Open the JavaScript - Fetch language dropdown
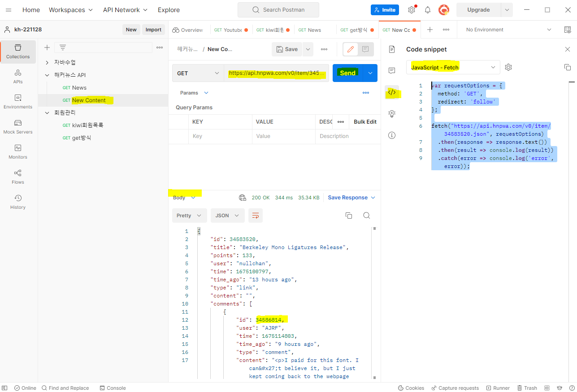Screen dimensions: 577x392 click(x=453, y=67)
